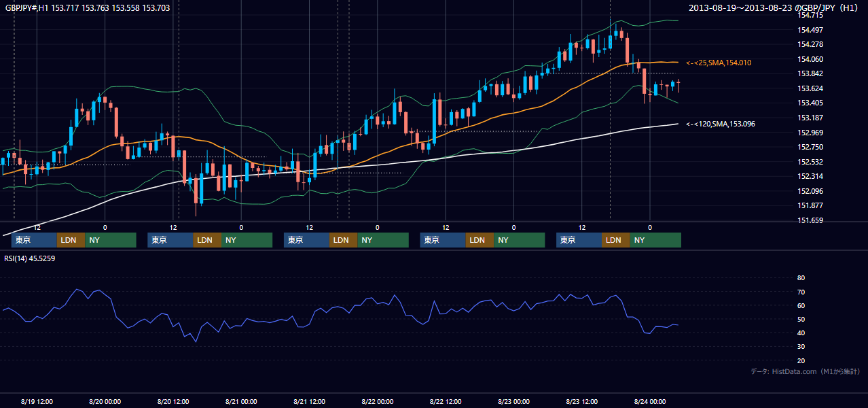Select the 8/22 00:00 time marker

(378, 401)
